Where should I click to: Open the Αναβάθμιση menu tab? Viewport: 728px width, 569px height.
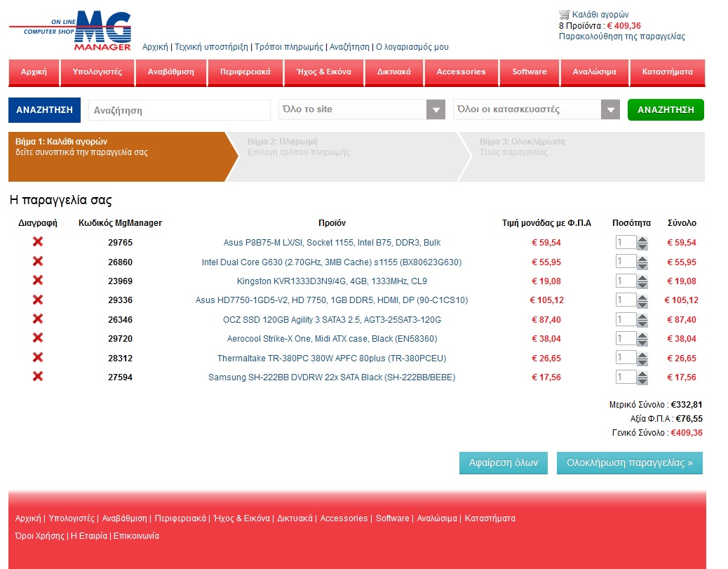point(171,72)
